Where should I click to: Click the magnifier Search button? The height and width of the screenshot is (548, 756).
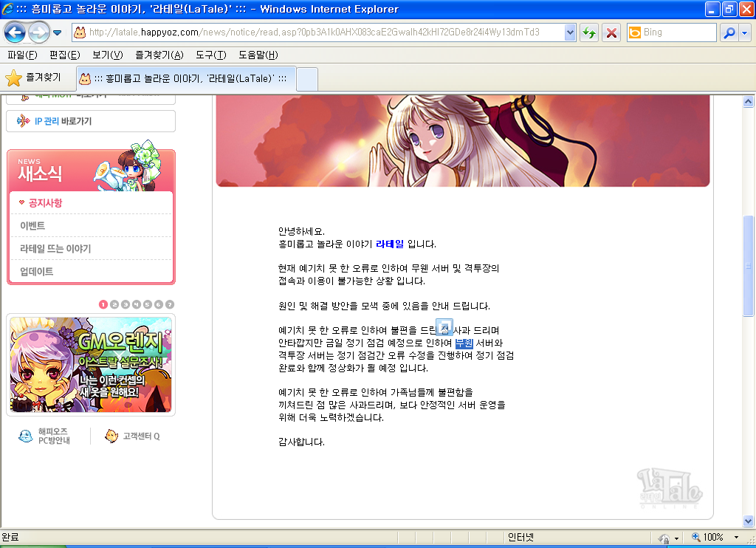point(729,32)
